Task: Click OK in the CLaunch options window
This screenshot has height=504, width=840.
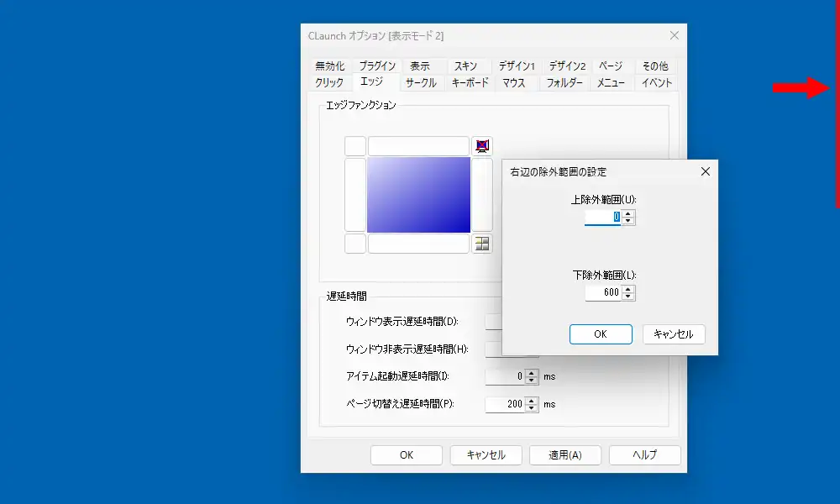Action: pos(406,455)
